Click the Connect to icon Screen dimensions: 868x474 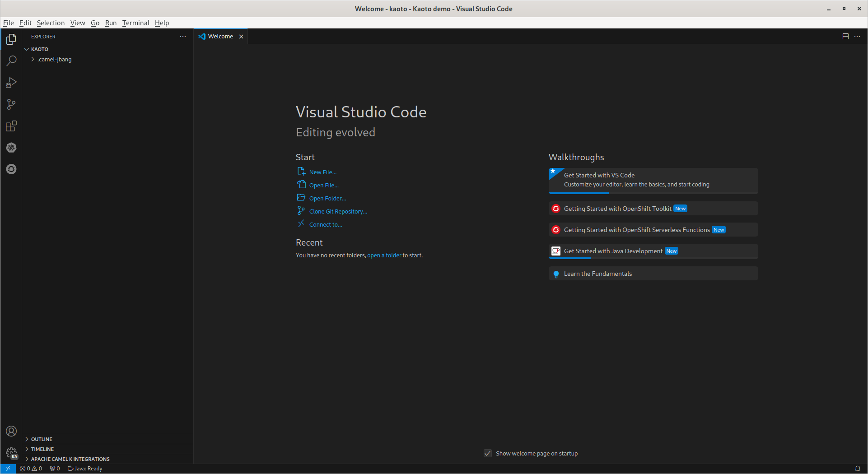click(301, 224)
